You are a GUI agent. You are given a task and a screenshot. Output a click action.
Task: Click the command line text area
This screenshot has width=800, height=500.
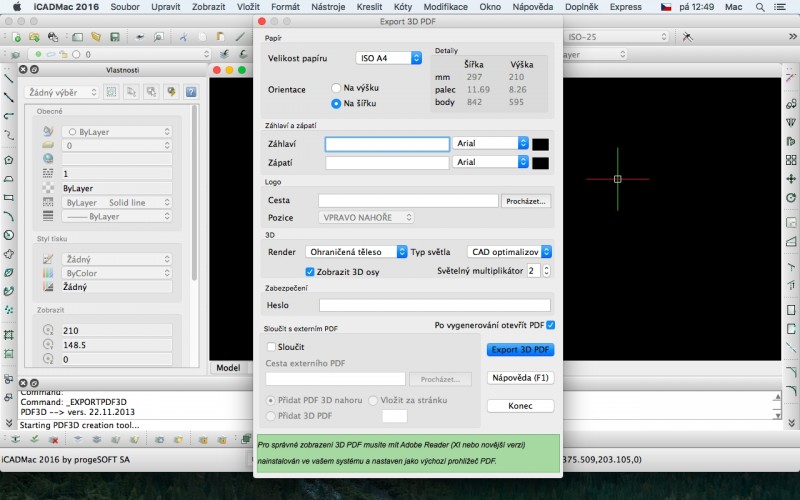(x=135, y=407)
